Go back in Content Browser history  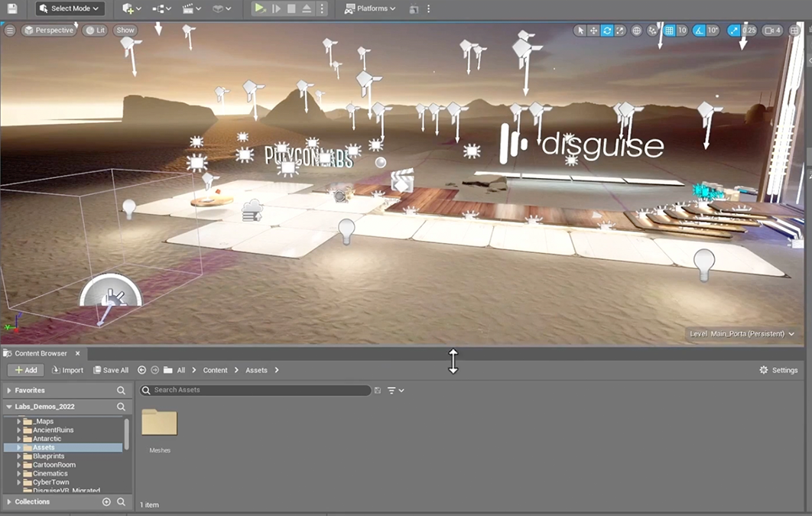point(141,370)
